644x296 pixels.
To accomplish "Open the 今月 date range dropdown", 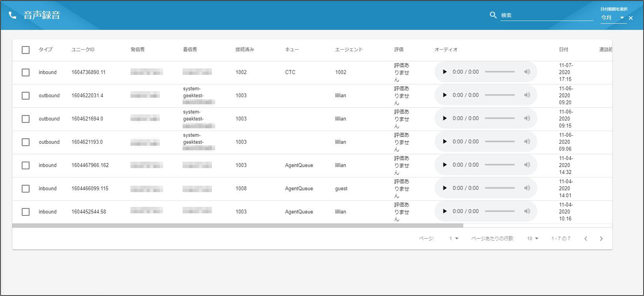I will click(613, 18).
